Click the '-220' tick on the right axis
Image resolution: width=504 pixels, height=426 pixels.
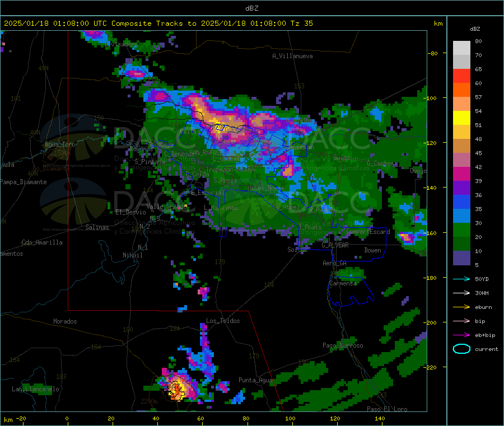431,367
